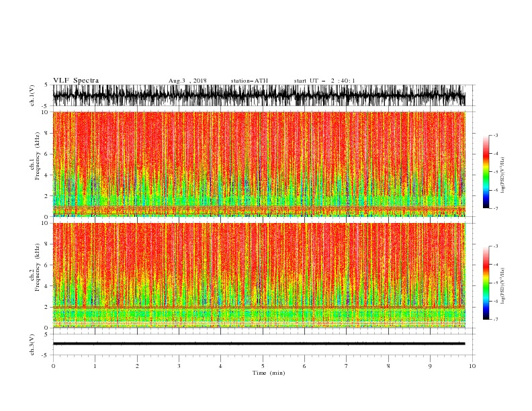Click the "8" tick on the time axis
The image size is (532, 411).
[x=388, y=366]
